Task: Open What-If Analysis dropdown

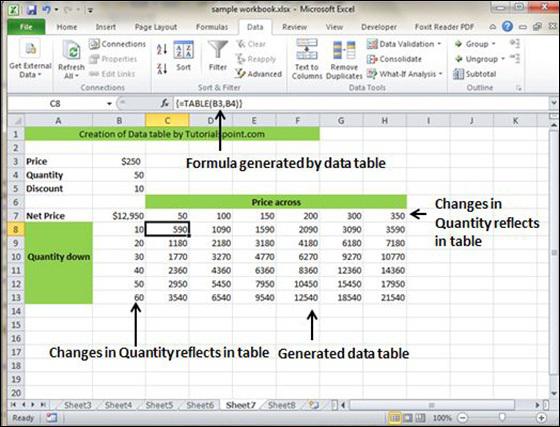Action: (405, 74)
